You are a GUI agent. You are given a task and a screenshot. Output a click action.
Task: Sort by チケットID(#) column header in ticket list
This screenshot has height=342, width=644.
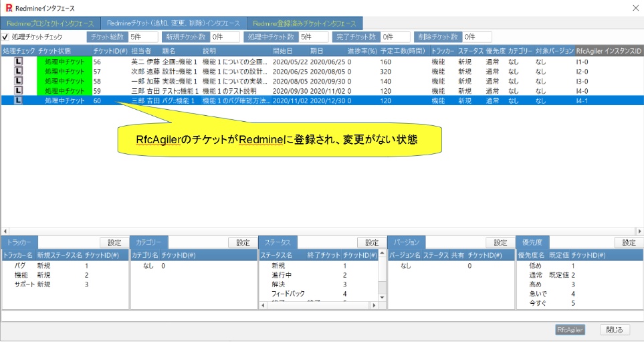click(110, 52)
